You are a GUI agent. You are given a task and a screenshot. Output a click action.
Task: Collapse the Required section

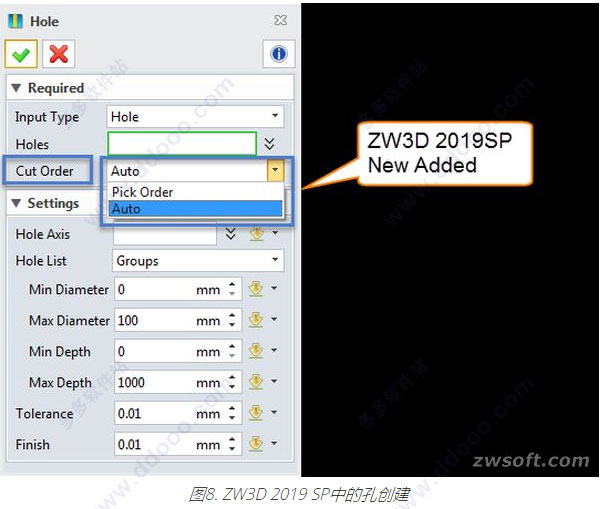(16, 88)
